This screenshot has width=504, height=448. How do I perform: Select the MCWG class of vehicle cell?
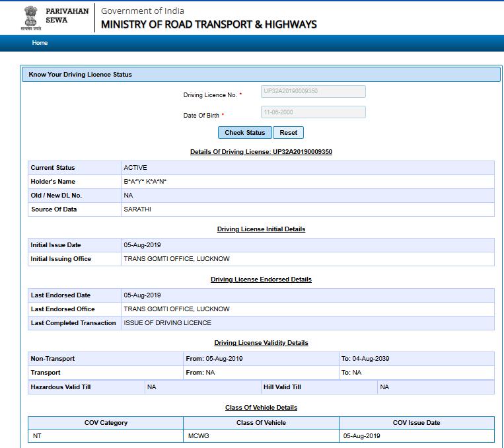pyautogui.click(x=198, y=436)
